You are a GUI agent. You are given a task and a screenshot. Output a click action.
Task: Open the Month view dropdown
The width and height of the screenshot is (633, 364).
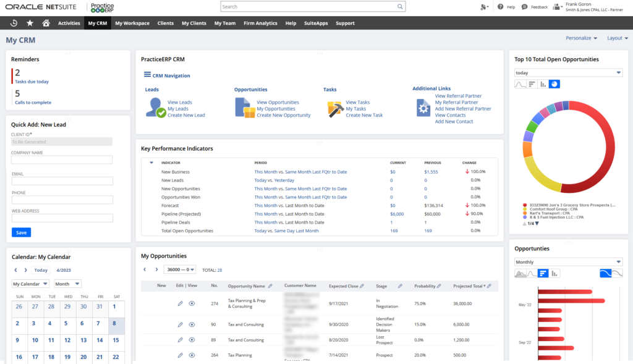(x=67, y=284)
